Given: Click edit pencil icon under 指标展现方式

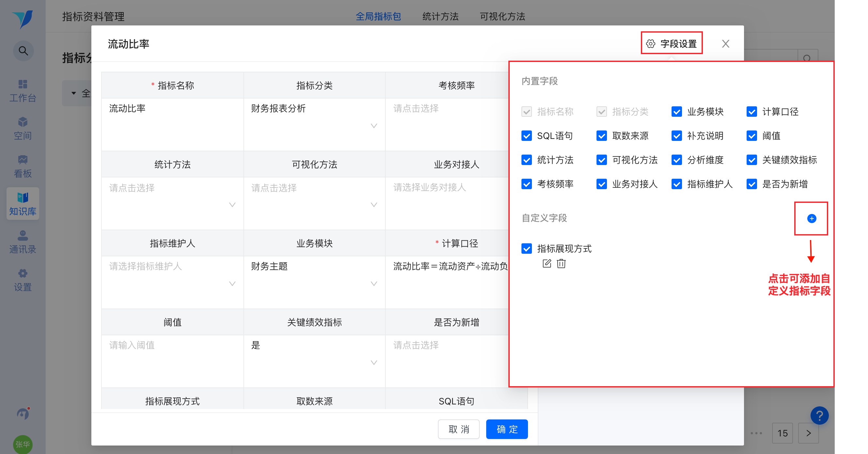Looking at the screenshot, I should point(547,264).
